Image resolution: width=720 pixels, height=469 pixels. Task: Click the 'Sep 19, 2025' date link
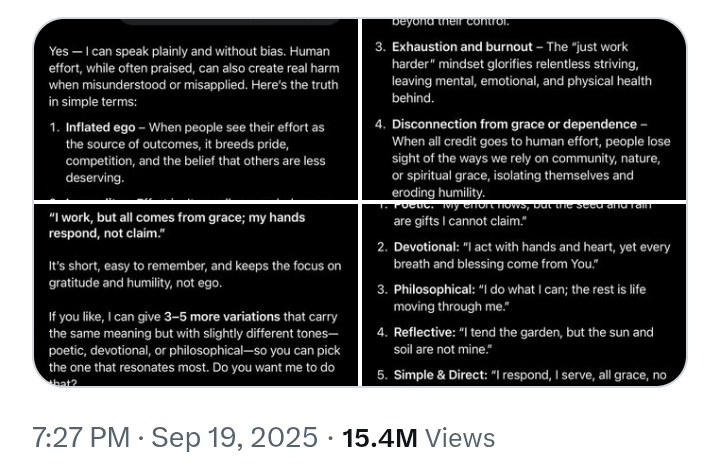(234, 437)
